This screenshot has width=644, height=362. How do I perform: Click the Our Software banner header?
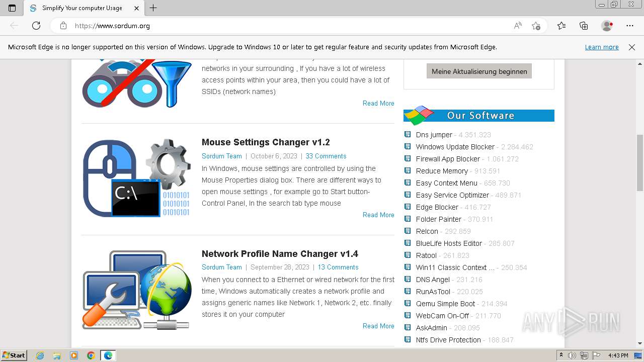click(479, 115)
